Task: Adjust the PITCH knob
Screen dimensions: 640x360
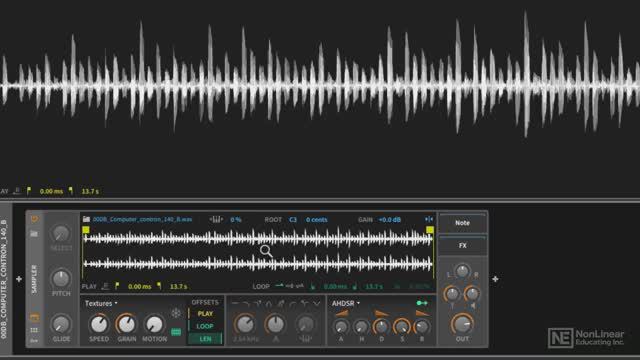Action: 61,279
